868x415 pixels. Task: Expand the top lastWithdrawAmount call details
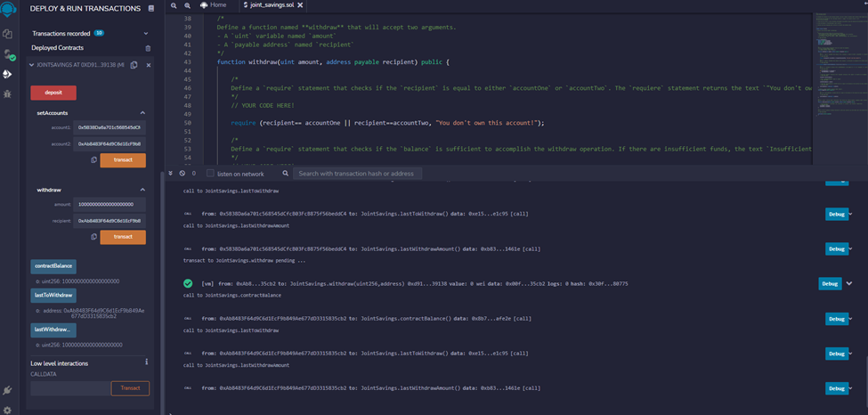(851, 248)
